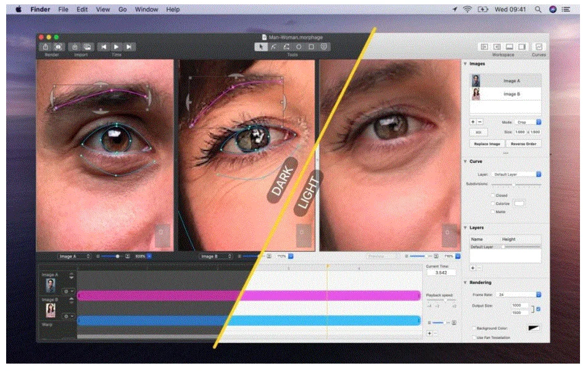Choose the second Workspace layout icon

497,47
